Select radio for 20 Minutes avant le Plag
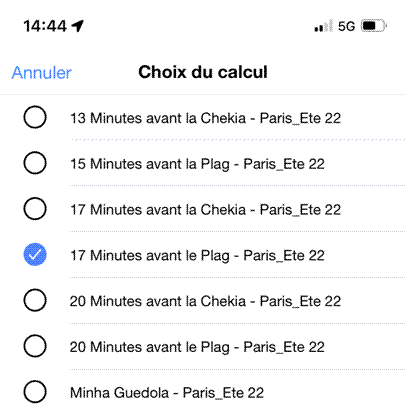The image size is (406, 414). (35, 346)
